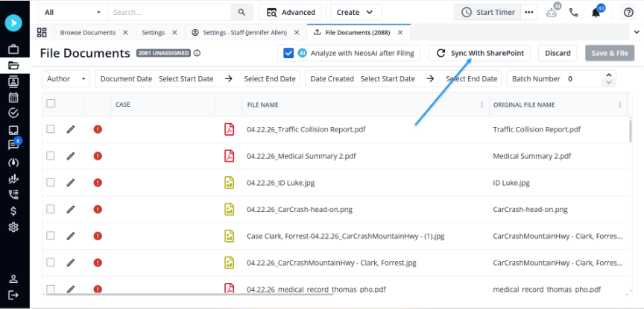Open the contacts card sidebar icon

(x=13, y=81)
